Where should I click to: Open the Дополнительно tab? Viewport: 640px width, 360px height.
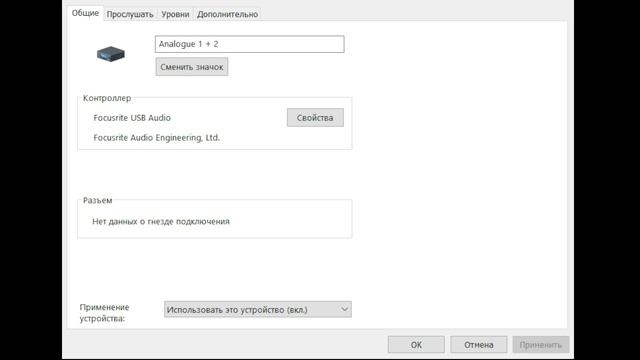tap(227, 14)
